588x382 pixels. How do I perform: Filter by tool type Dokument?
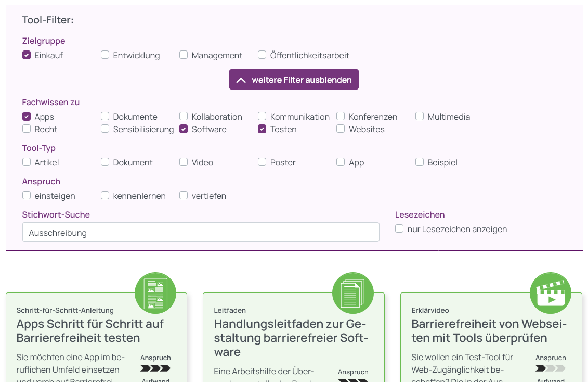pyautogui.click(x=105, y=162)
